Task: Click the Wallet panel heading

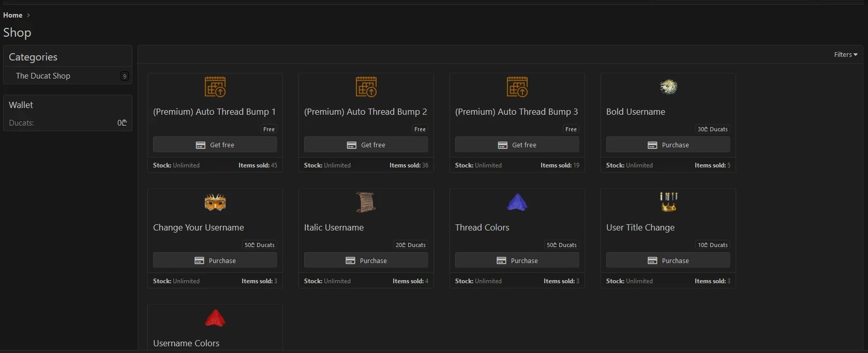Action: (21, 105)
